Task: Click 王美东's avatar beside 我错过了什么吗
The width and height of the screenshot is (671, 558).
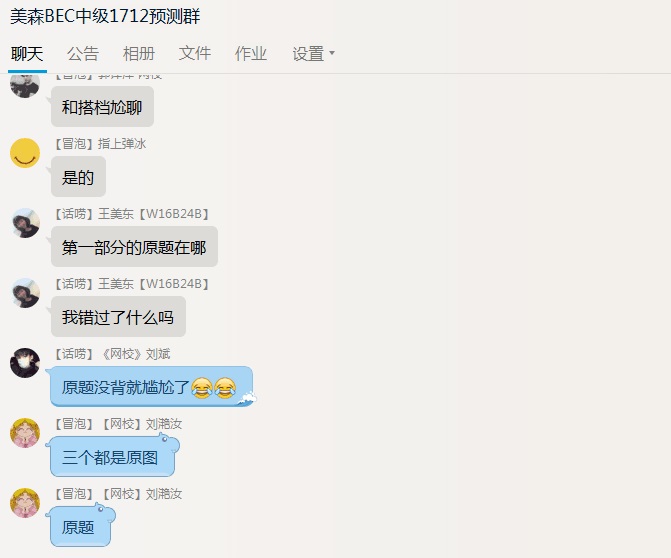Action: click(x=25, y=293)
